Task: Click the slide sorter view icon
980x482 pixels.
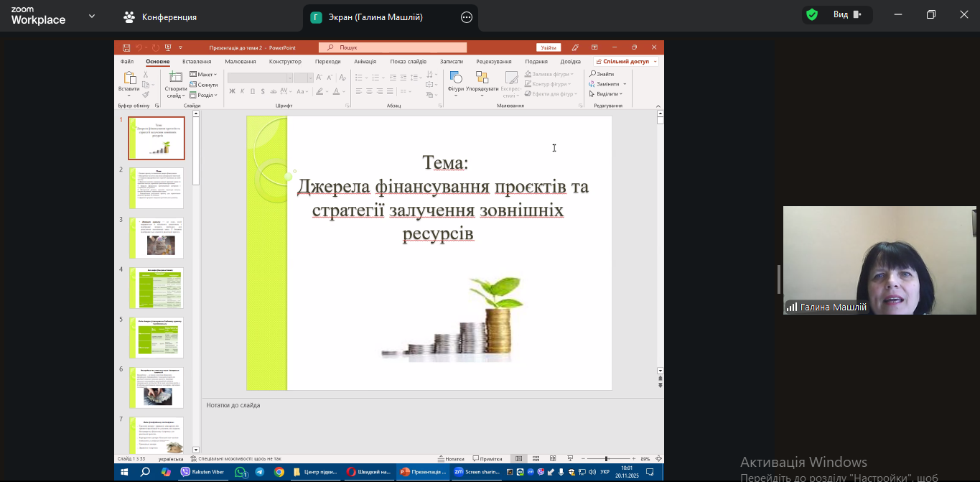Action: tap(536, 458)
